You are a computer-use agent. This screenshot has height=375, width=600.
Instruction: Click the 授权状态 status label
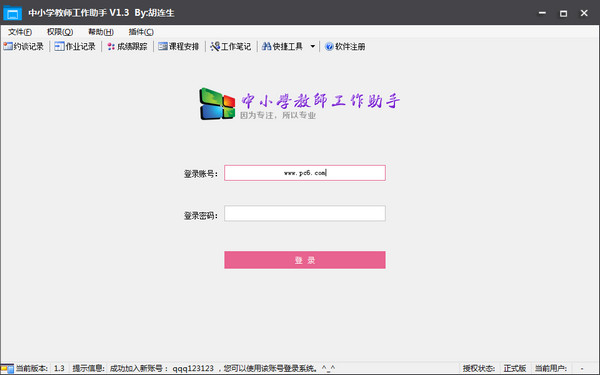pyautogui.click(x=479, y=368)
